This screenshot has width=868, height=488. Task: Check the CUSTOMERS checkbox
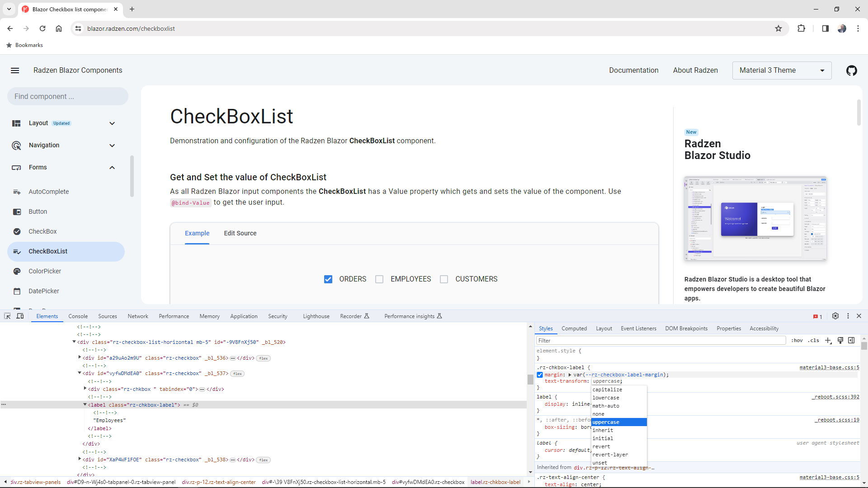point(444,279)
